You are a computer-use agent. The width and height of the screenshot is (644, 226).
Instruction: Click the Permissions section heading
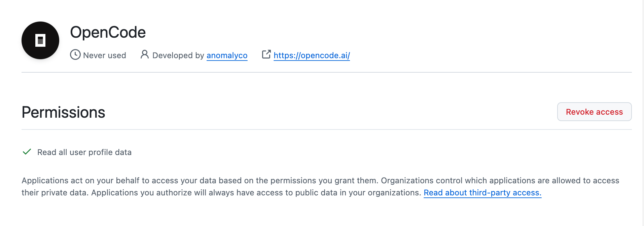[63, 112]
